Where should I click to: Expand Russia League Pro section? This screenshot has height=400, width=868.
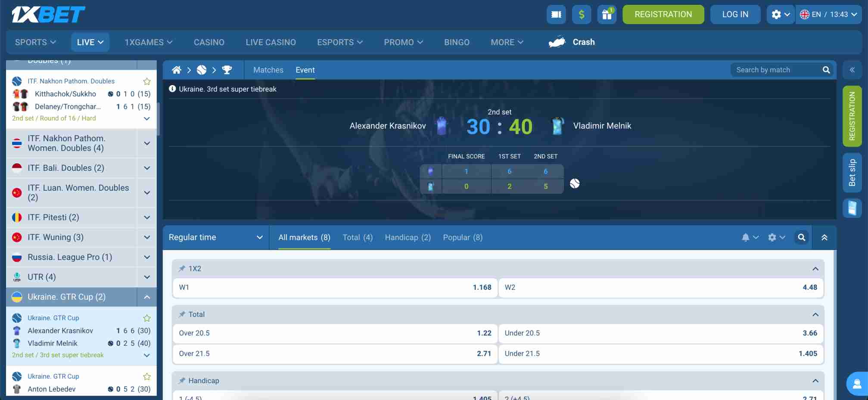click(147, 257)
